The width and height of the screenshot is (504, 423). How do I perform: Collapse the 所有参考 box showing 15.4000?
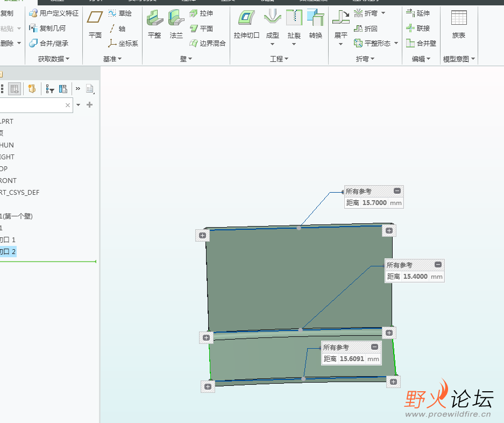click(x=438, y=264)
